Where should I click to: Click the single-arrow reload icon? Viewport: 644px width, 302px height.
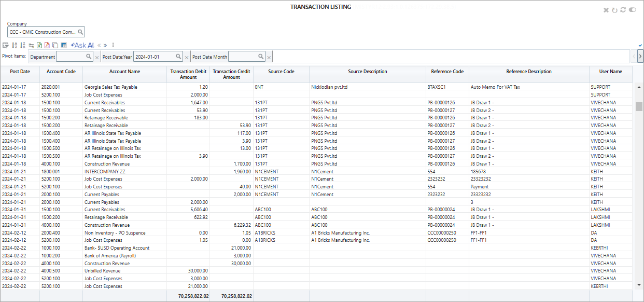[614, 10]
